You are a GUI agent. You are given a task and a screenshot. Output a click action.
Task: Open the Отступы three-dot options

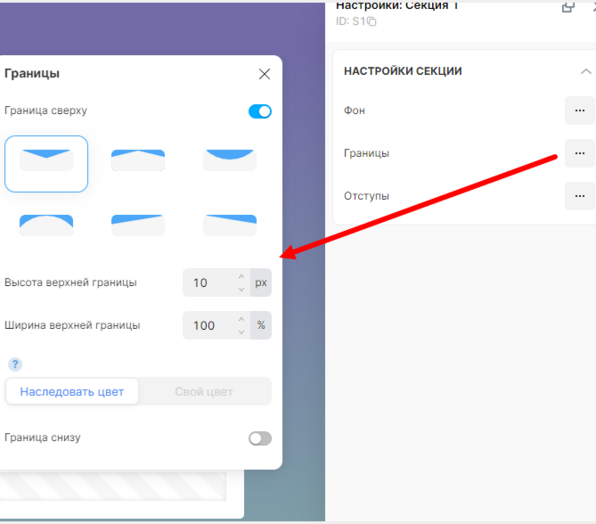point(580,196)
